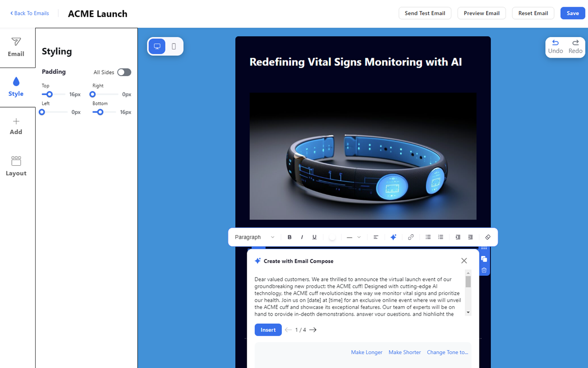This screenshot has height=368, width=588.
Task: Duplicate the selected block
Action: [484, 259]
